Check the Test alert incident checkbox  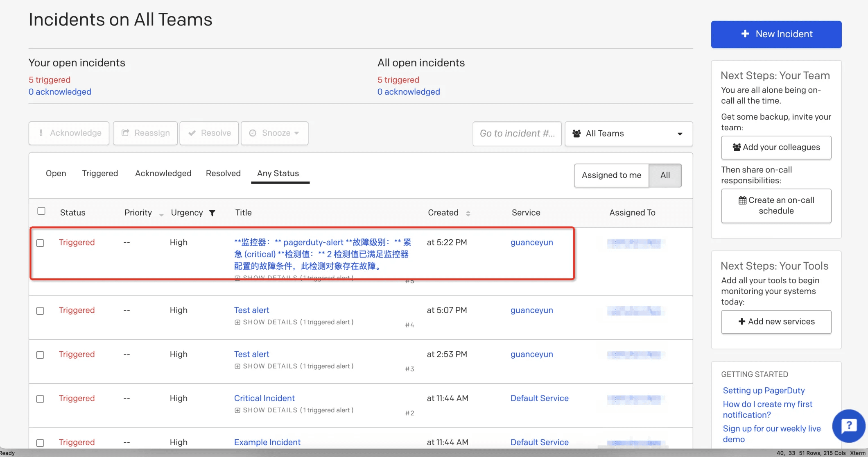[40, 310]
